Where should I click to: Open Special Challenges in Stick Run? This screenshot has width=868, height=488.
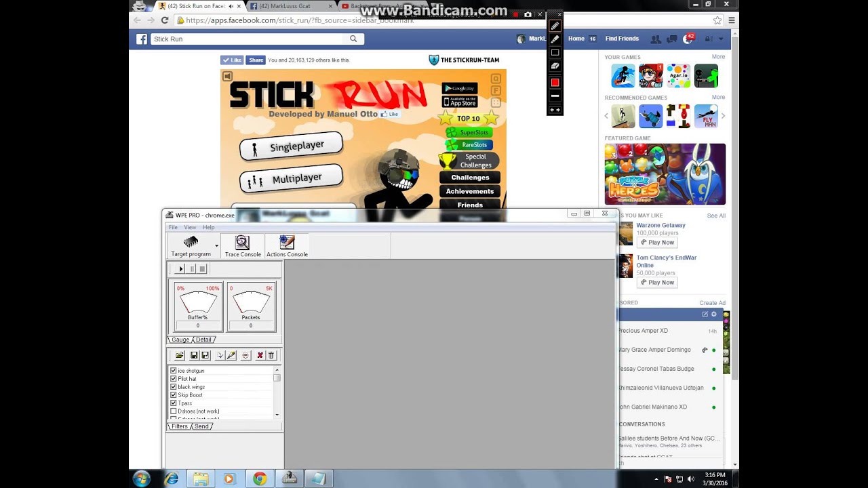(x=469, y=161)
